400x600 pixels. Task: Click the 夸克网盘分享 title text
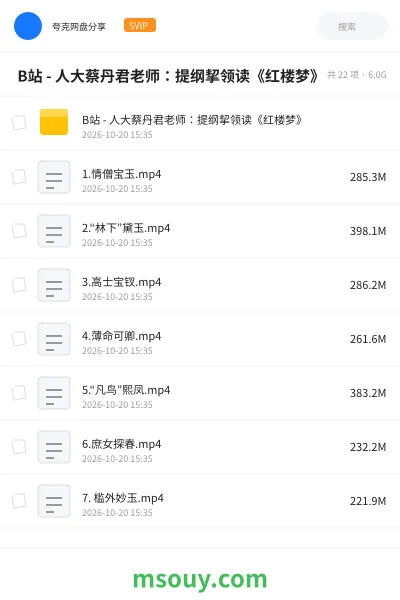coord(79,26)
